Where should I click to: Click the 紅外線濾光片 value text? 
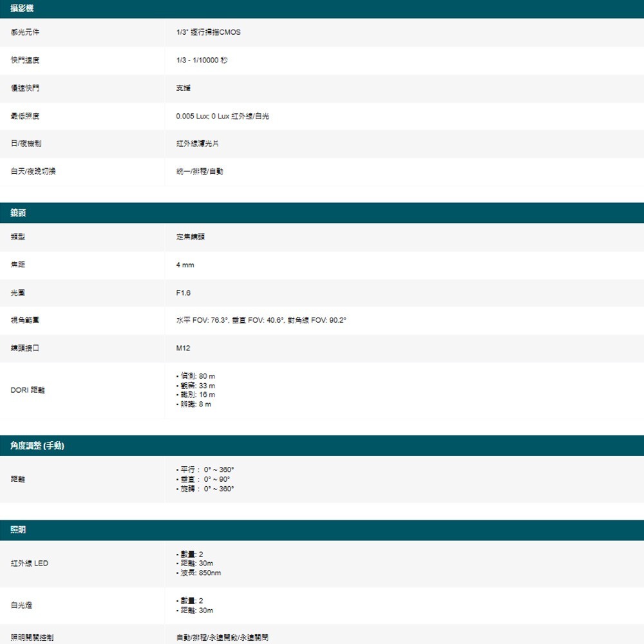pos(196,143)
